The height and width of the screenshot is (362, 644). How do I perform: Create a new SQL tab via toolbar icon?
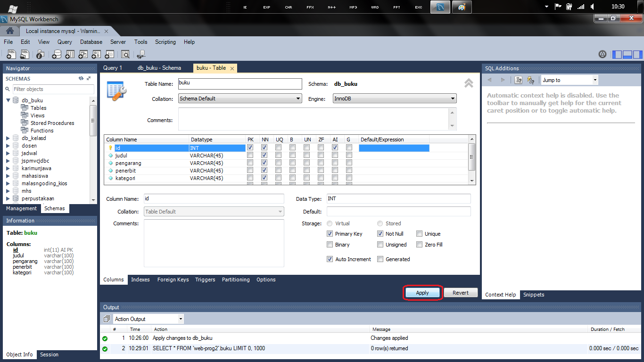[x=11, y=54]
